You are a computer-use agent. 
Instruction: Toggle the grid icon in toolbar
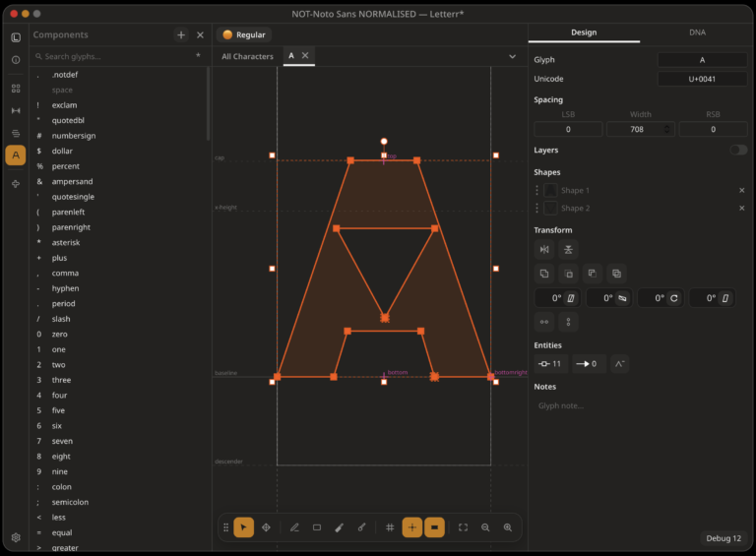pos(390,527)
